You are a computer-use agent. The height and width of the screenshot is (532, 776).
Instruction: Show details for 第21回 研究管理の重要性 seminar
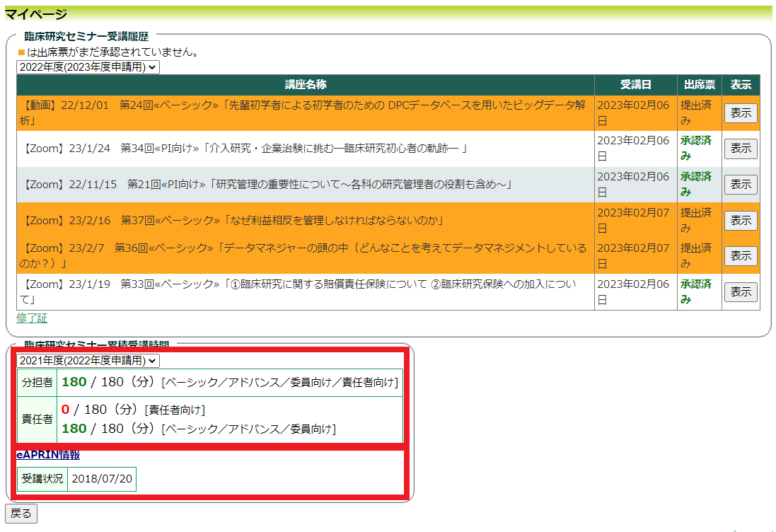tap(741, 185)
